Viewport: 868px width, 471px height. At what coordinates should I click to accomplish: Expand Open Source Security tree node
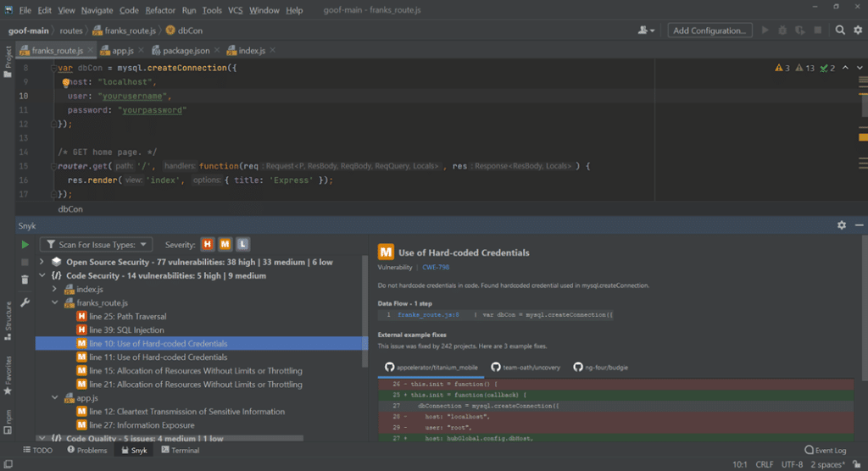(x=42, y=263)
